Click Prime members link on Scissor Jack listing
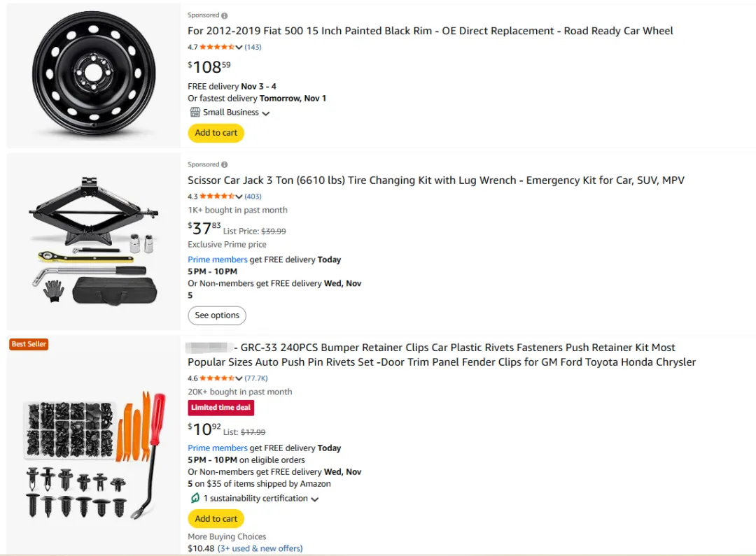 coord(218,259)
